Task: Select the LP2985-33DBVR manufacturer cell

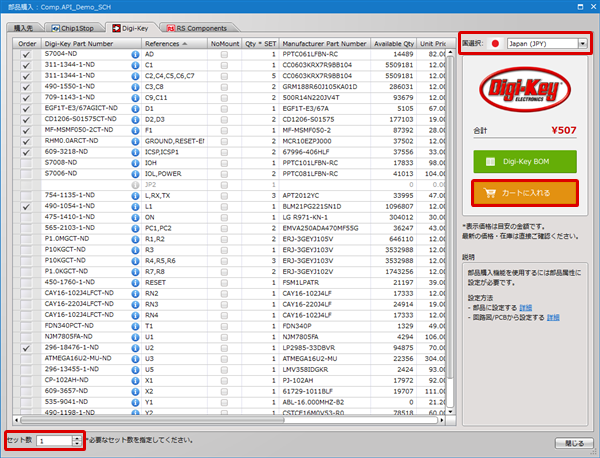Action: point(324,348)
